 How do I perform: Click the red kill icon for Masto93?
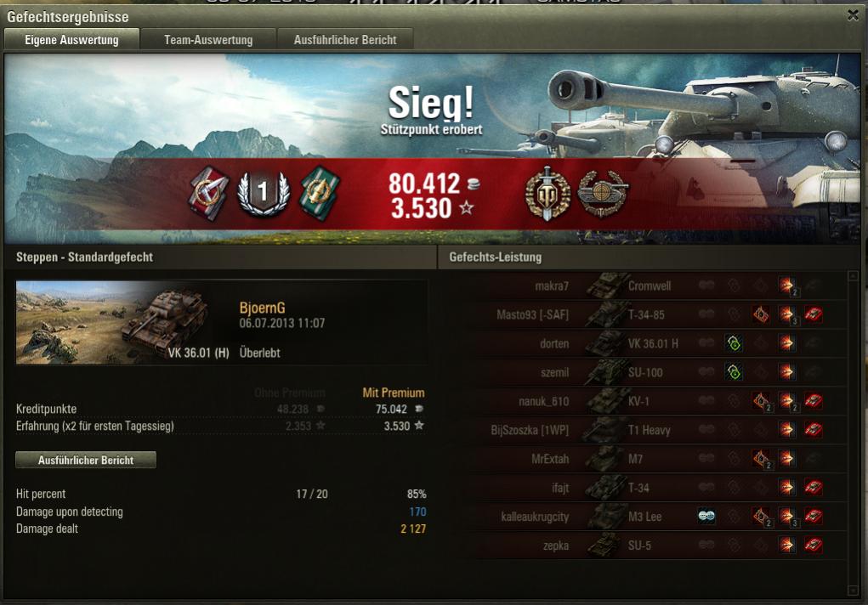coord(813,315)
